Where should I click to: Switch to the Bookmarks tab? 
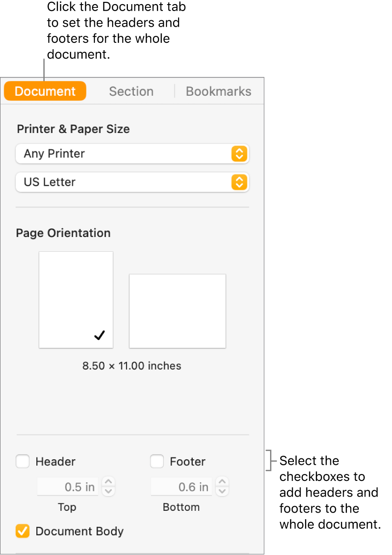click(x=219, y=91)
